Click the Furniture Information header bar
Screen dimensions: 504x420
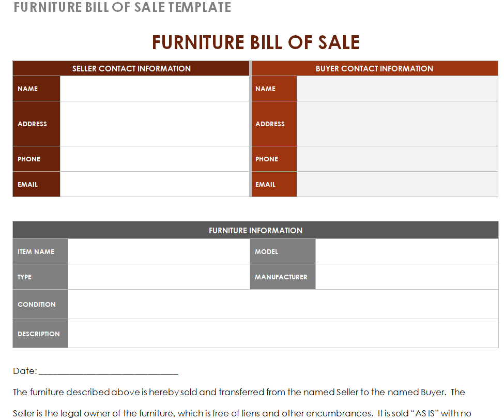[x=255, y=230]
